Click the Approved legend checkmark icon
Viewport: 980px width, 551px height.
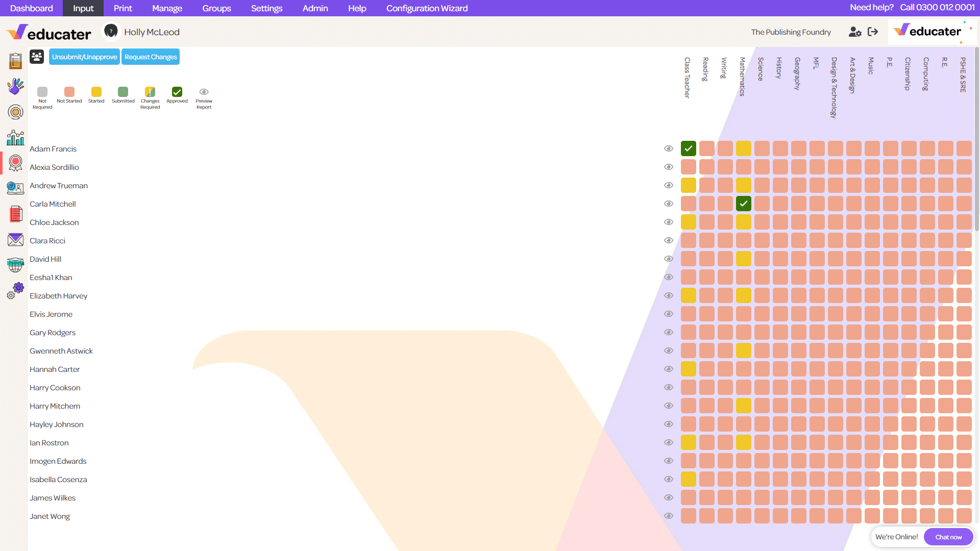177,92
